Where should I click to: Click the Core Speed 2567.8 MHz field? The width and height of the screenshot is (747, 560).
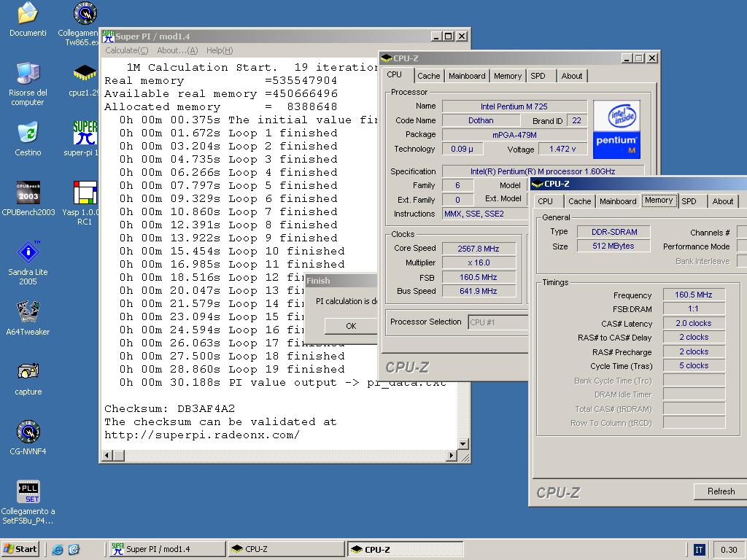click(x=479, y=249)
